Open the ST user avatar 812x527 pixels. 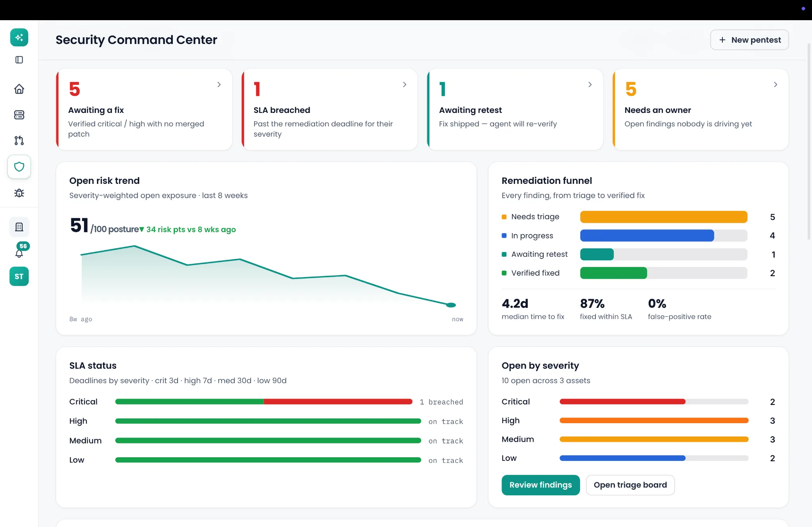click(x=19, y=277)
